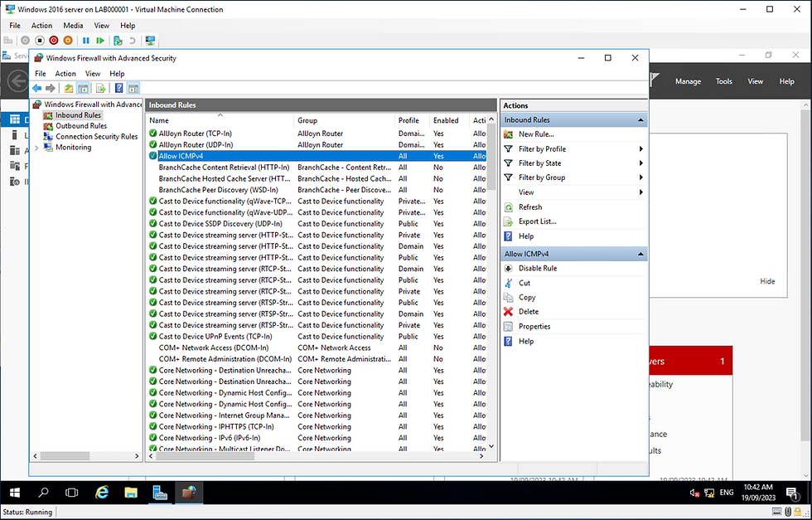This screenshot has width=812, height=520.
Task: Expand the Monitoring tree node
Action: (36, 148)
